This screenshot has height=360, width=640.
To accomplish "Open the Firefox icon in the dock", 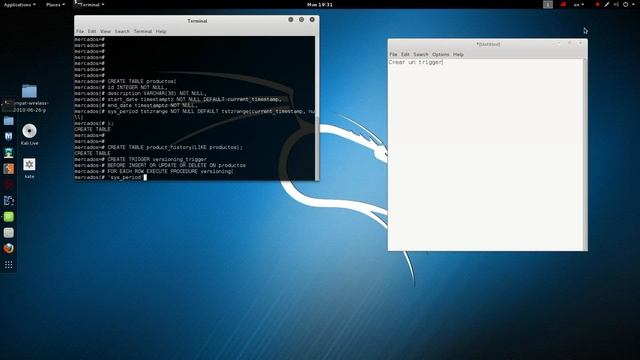I will 9,248.
